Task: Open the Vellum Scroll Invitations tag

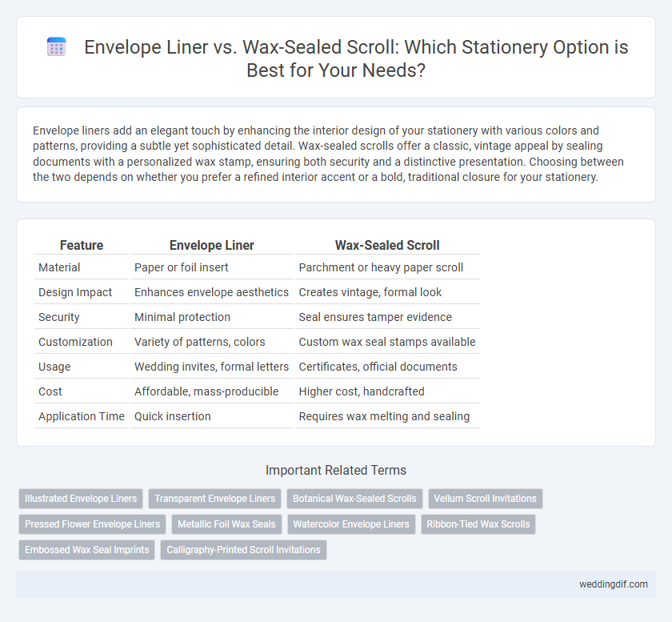Action: coord(485,499)
